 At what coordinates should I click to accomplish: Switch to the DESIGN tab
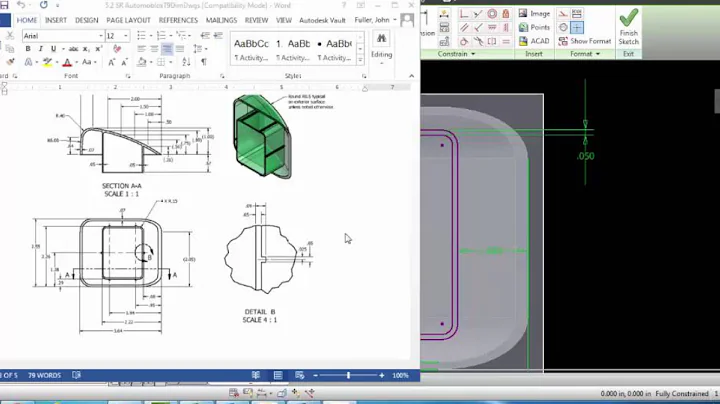tap(87, 20)
